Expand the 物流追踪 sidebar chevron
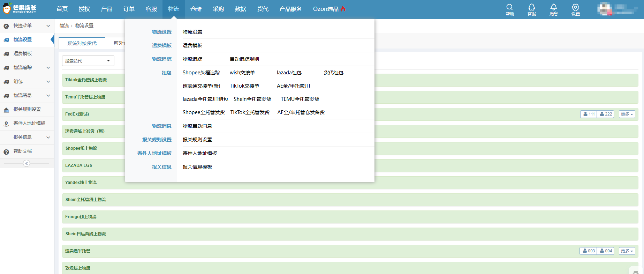 click(48, 68)
